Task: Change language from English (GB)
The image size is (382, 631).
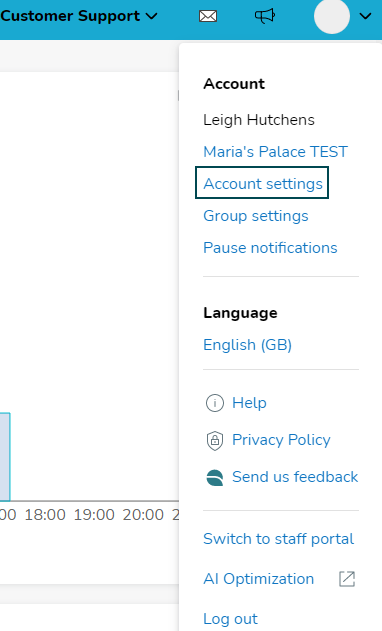Action: [x=248, y=345]
